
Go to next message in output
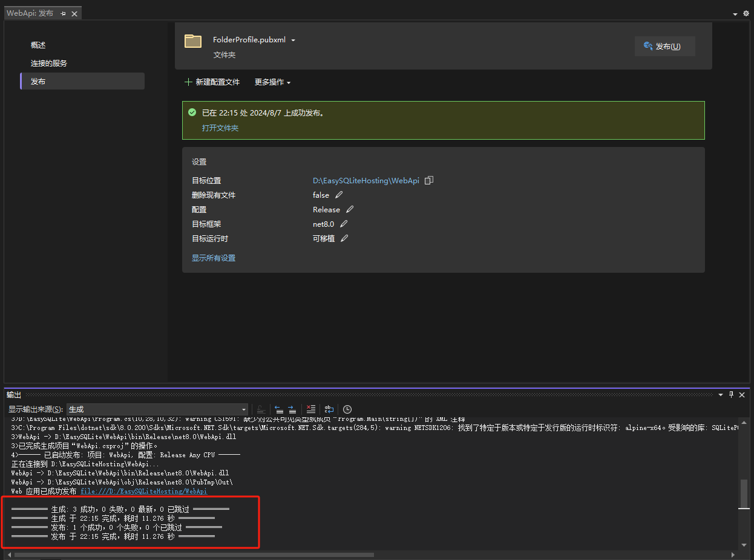(292, 409)
